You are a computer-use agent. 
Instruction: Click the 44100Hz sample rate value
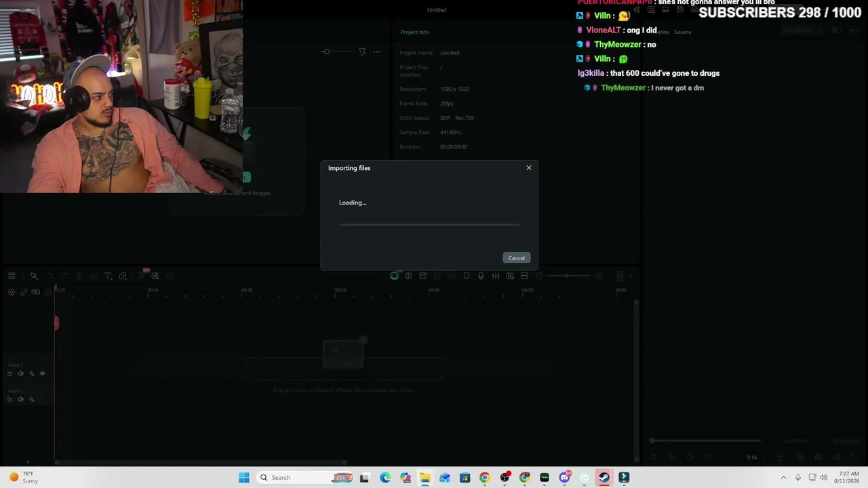(x=450, y=132)
